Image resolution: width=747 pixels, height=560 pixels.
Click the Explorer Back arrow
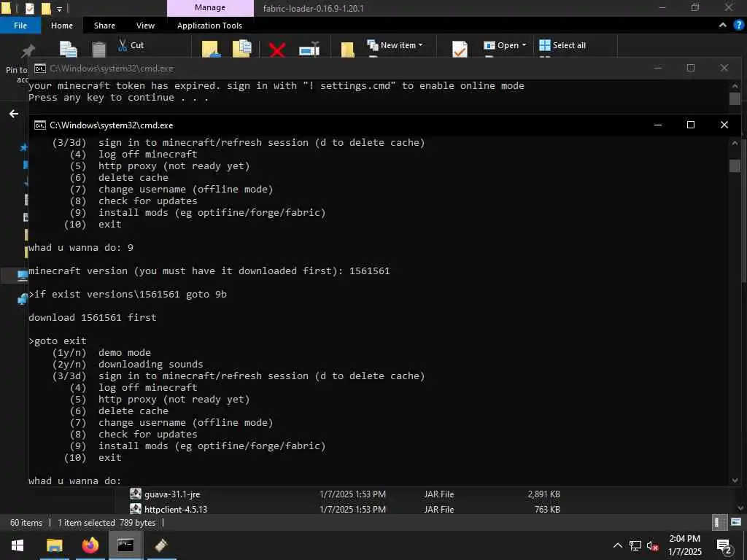click(14, 114)
